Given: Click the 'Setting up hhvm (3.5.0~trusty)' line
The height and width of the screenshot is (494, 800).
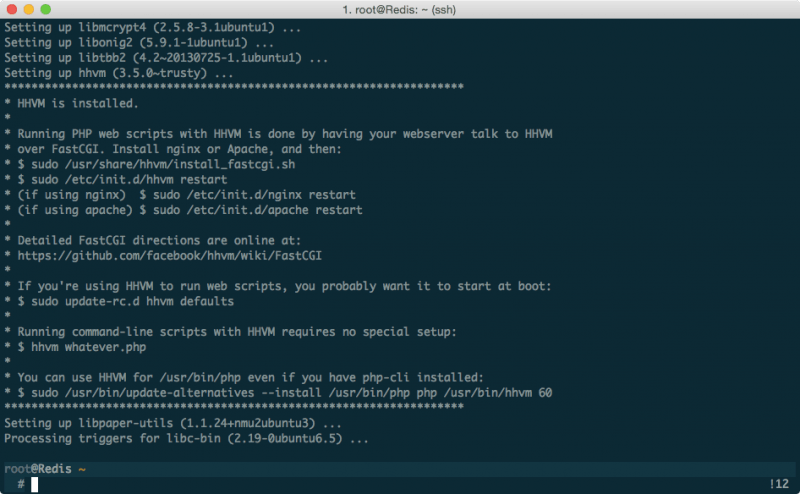Looking at the screenshot, I should 119,72.
